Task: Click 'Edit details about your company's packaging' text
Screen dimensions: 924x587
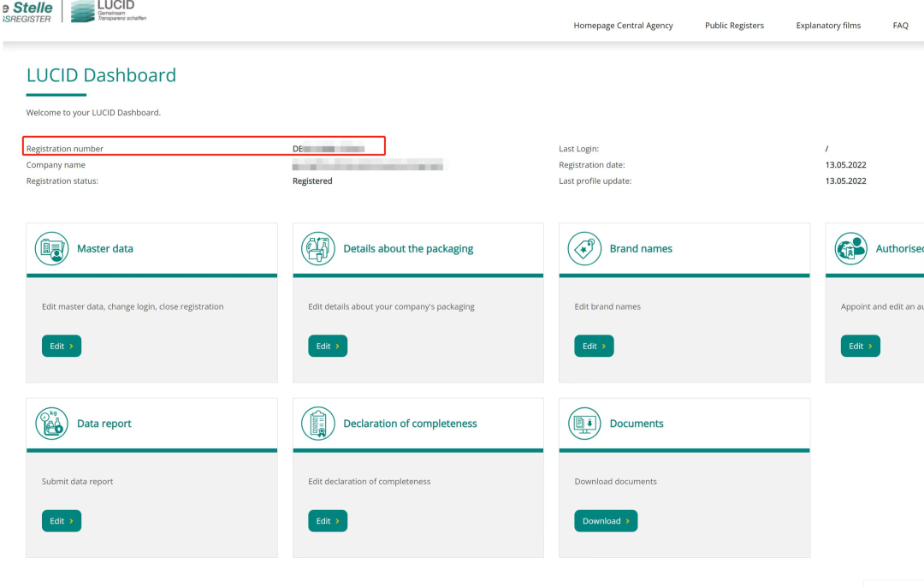Action: coord(391,306)
